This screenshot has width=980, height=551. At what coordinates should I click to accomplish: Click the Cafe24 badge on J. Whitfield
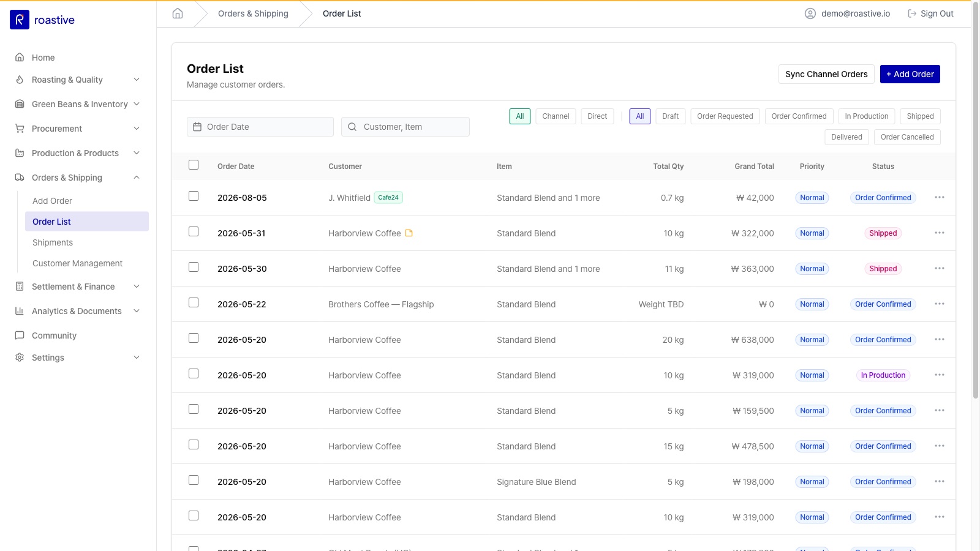click(388, 198)
